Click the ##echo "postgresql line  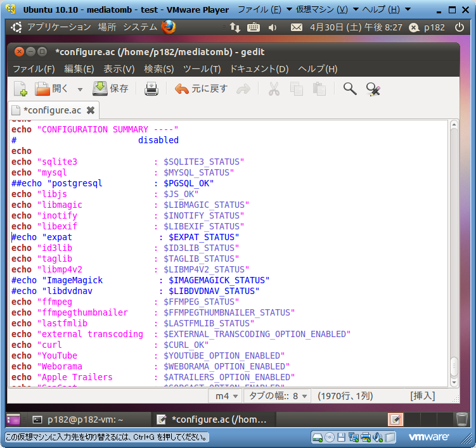point(112,183)
